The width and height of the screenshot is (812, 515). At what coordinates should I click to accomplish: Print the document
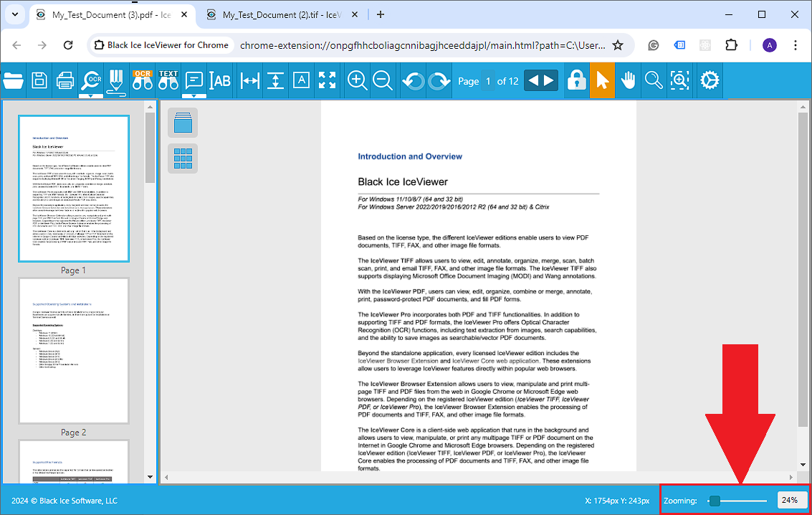click(x=65, y=80)
